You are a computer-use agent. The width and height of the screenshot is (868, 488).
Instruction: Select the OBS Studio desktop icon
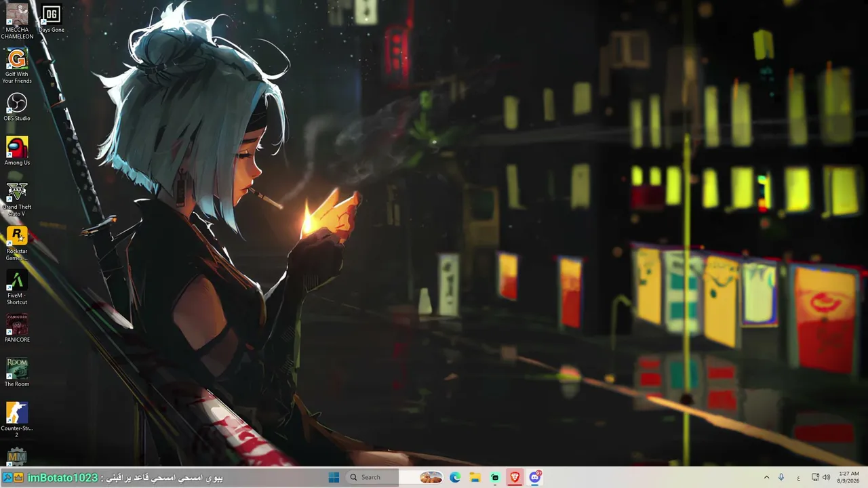(17, 106)
